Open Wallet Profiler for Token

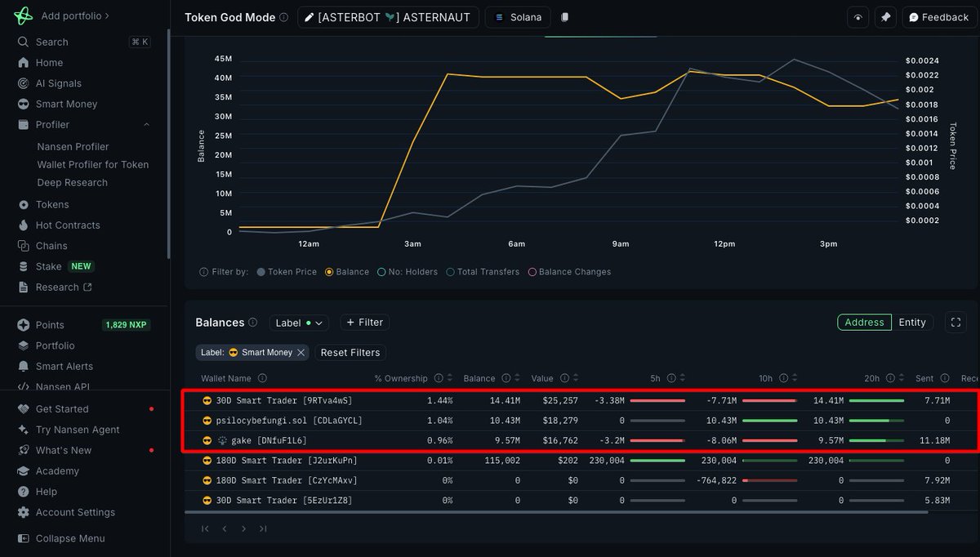[93, 165]
